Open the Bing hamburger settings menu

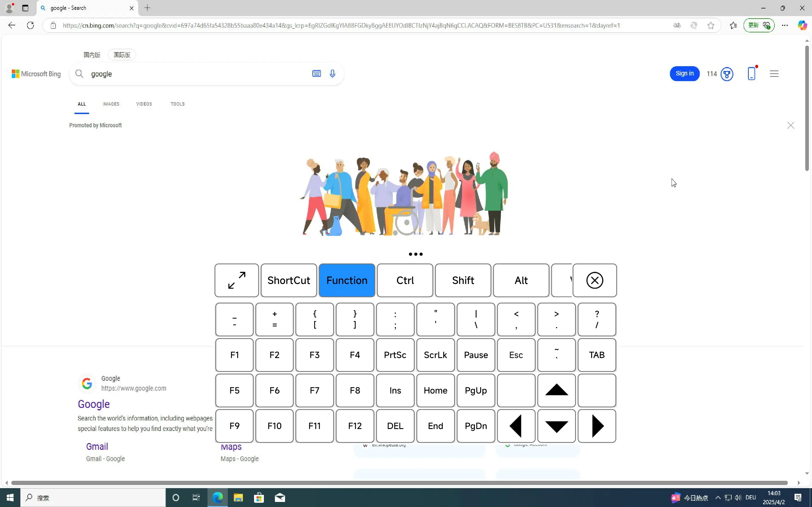pos(774,74)
